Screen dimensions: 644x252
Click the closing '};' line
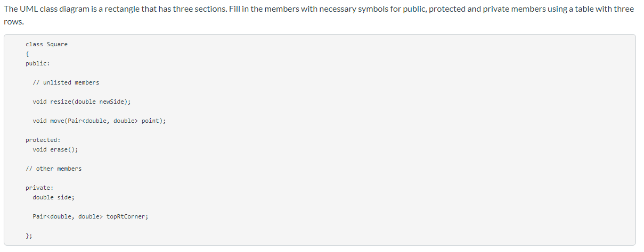29,236
